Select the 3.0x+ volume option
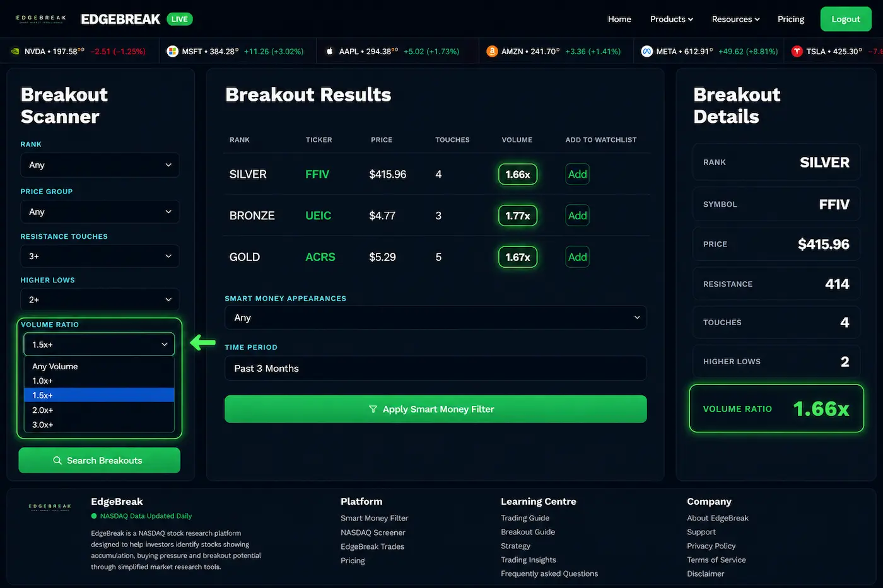 coord(99,425)
